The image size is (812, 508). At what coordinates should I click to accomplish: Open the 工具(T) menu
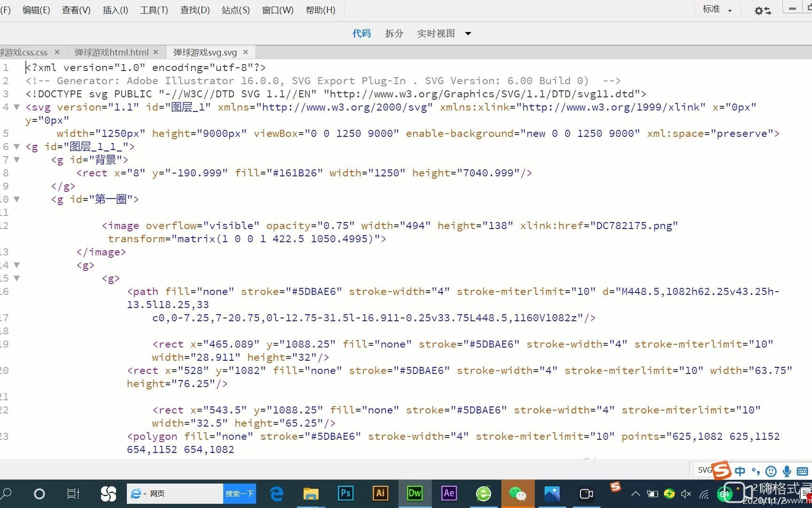(x=154, y=10)
